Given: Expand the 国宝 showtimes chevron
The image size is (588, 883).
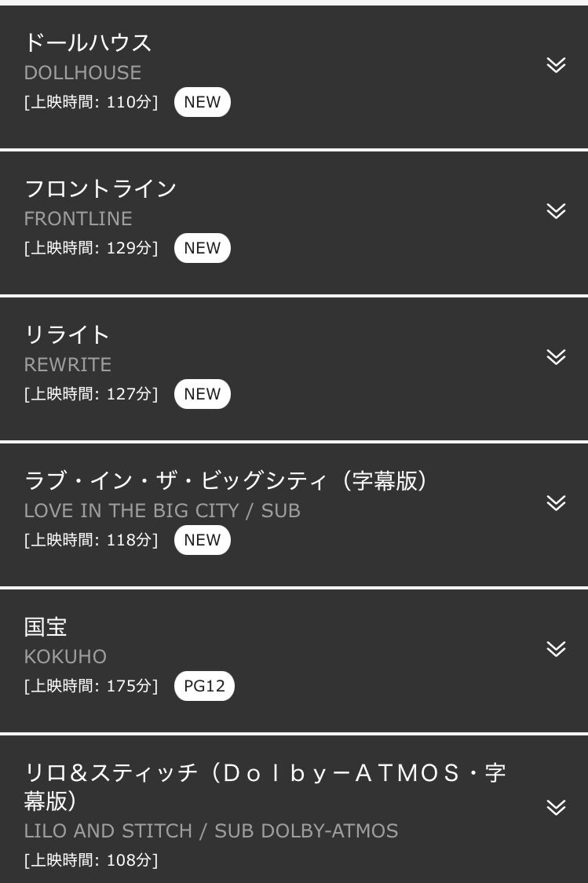Looking at the screenshot, I should point(556,648).
